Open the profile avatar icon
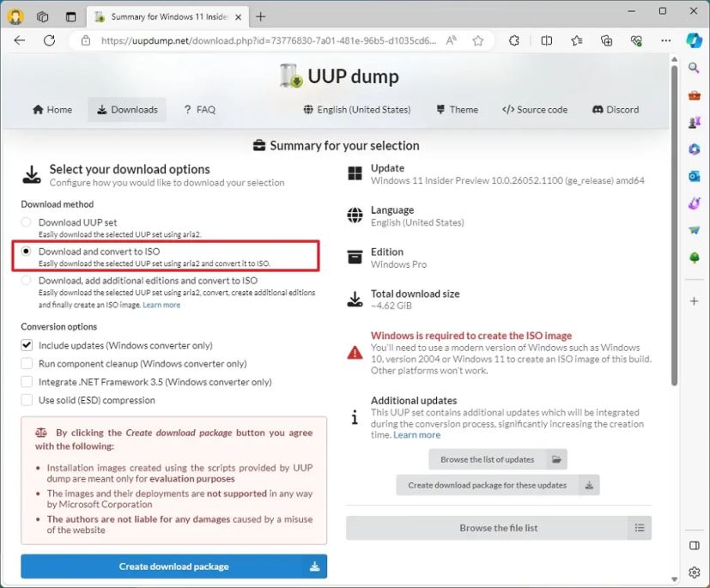The width and height of the screenshot is (710, 588). [15, 17]
